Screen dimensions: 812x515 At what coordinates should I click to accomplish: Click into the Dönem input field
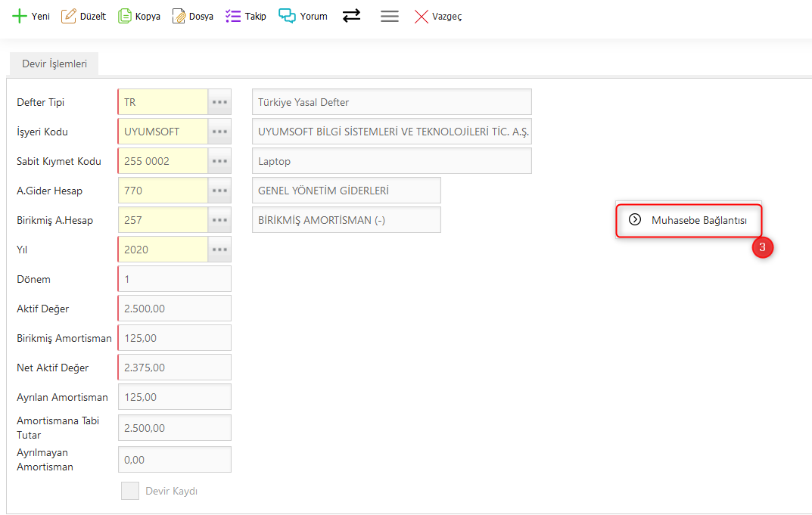[175, 279]
